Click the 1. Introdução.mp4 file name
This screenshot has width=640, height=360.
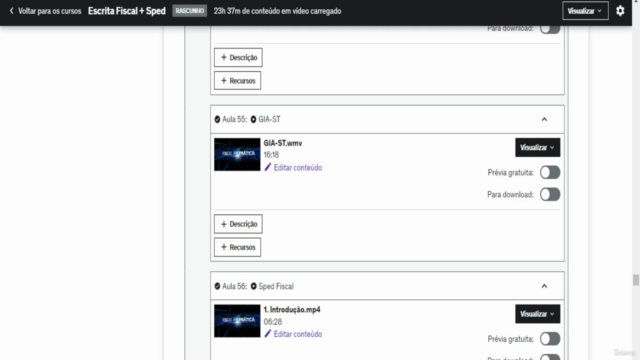(292, 310)
